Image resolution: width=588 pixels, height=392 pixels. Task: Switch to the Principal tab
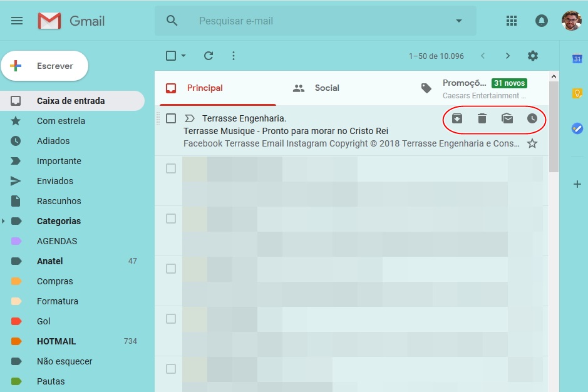(x=218, y=88)
